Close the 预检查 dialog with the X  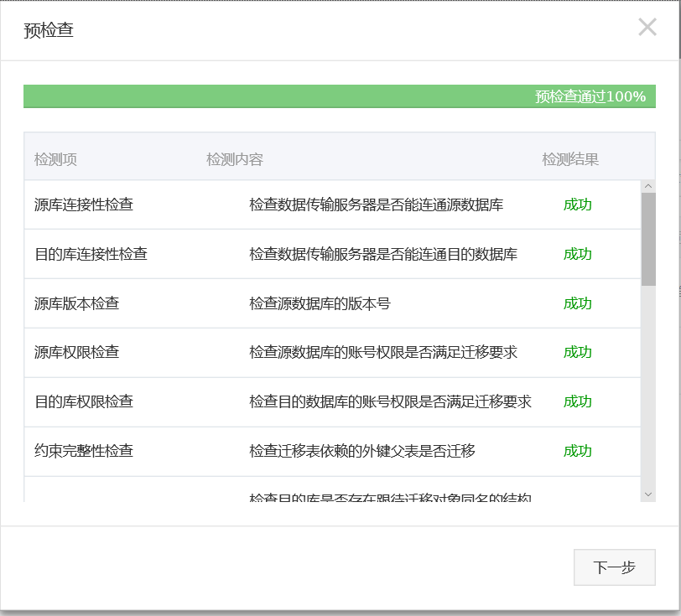(x=647, y=28)
